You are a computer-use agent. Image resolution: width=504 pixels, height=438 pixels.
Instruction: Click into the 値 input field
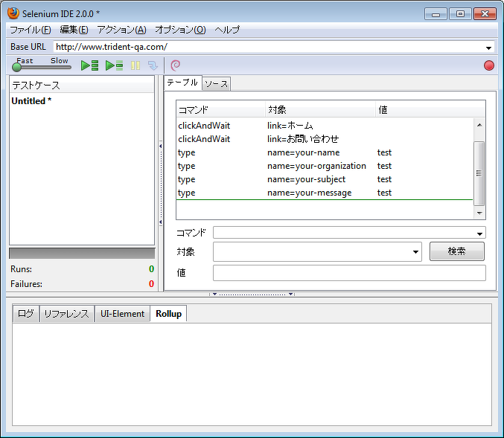(x=348, y=273)
